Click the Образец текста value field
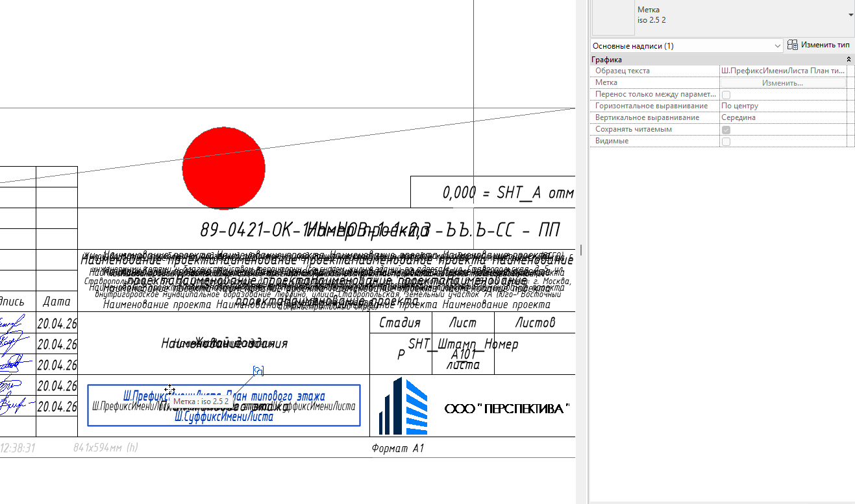This screenshot has width=855, height=504. click(782, 71)
